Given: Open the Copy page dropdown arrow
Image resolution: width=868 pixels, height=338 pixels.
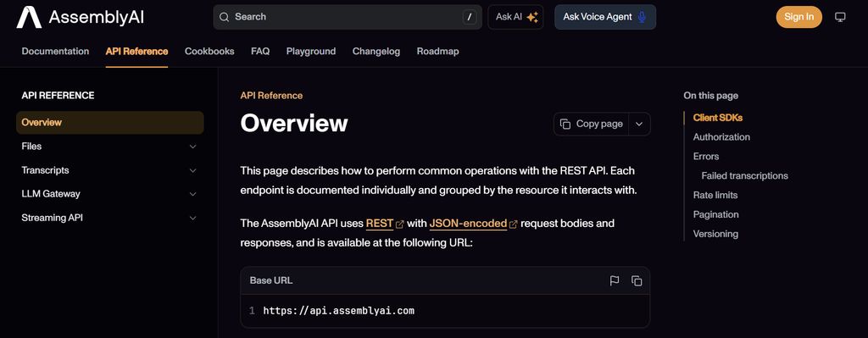Looking at the screenshot, I should 639,124.
